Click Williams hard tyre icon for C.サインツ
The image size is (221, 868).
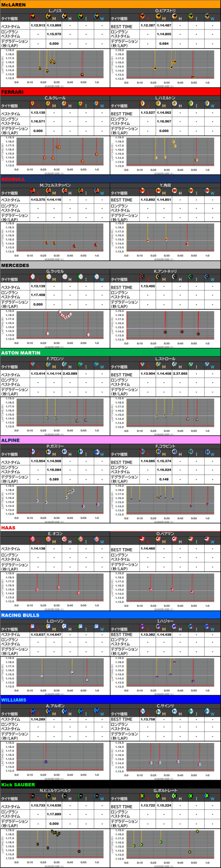[x=174, y=711]
